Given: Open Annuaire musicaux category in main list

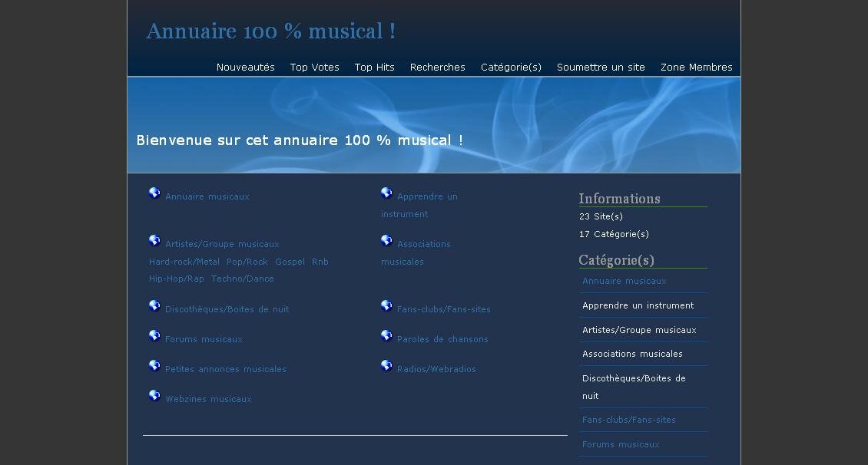Looking at the screenshot, I should coord(207,196).
